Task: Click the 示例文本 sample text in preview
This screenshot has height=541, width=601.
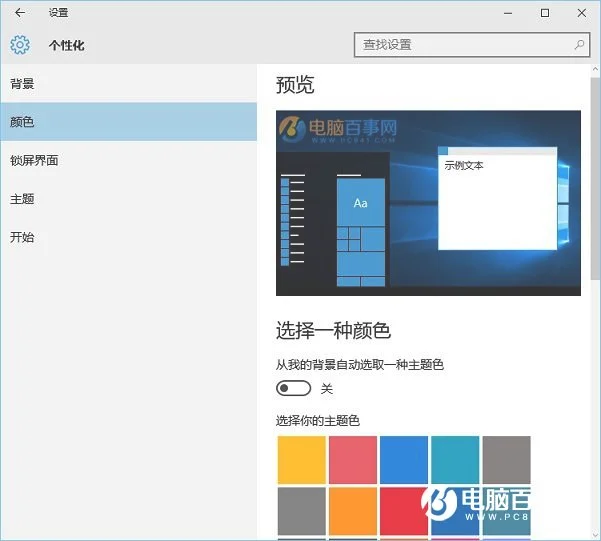Action: pos(464,166)
